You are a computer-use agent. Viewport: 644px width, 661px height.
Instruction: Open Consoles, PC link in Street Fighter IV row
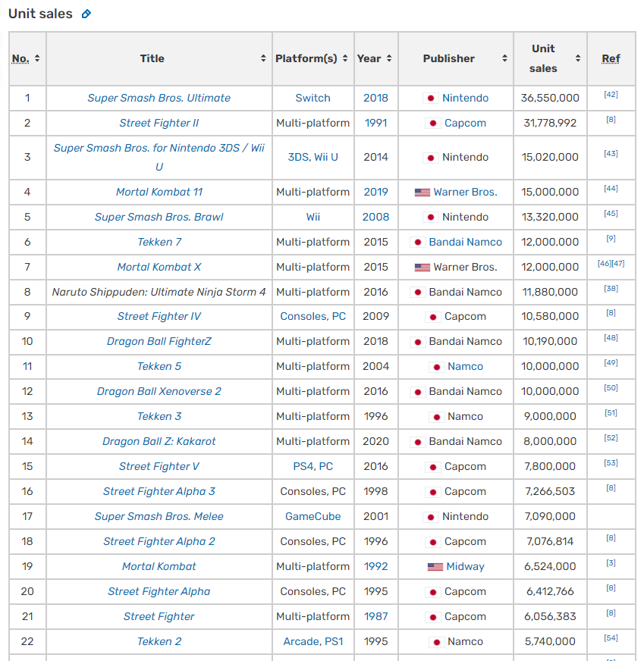click(313, 316)
